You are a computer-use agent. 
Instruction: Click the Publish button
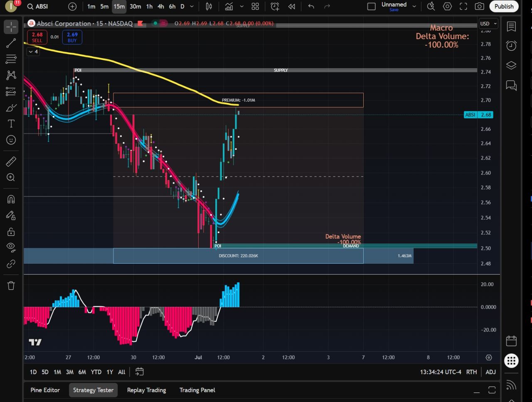(x=504, y=6)
